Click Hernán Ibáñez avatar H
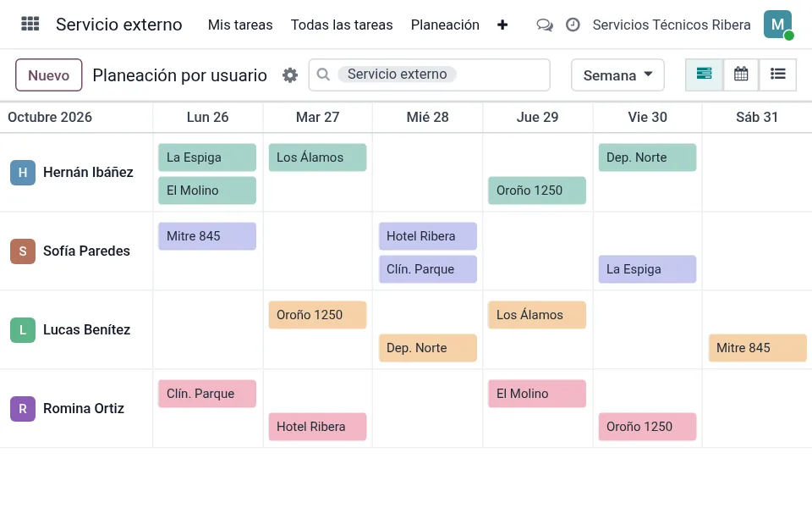 click(x=23, y=173)
